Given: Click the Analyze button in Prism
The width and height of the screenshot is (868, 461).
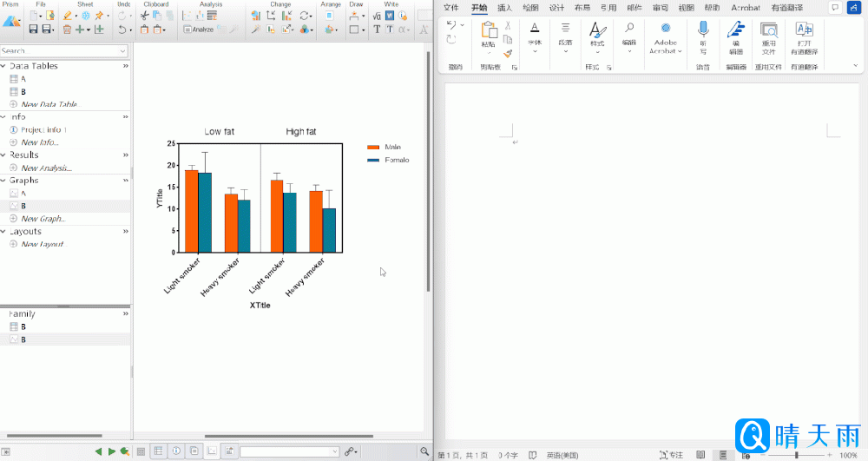Looking at the screenshot, I should pos(198,30).
